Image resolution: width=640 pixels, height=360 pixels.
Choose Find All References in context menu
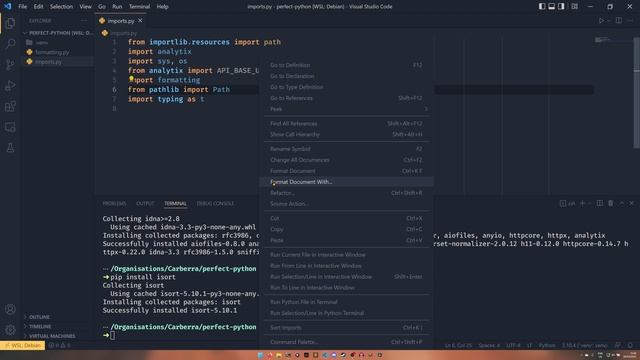[346, 124]
